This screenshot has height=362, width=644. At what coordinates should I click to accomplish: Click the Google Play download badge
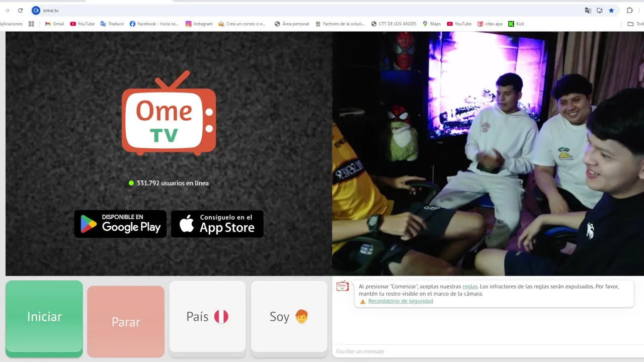click(120, 224)
